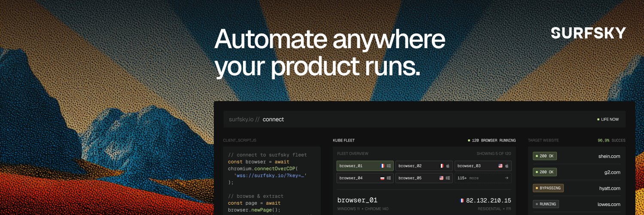The width and height of the screenshot is (644, 215).
Task: Click the green dot beside LIFE NOW
Action: (598, 119)
